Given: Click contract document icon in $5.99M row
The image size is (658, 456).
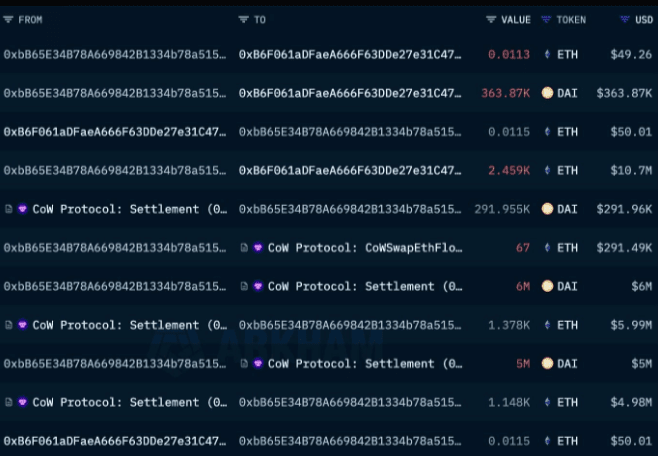Looking at the screenshot, I should coord(8,325).
